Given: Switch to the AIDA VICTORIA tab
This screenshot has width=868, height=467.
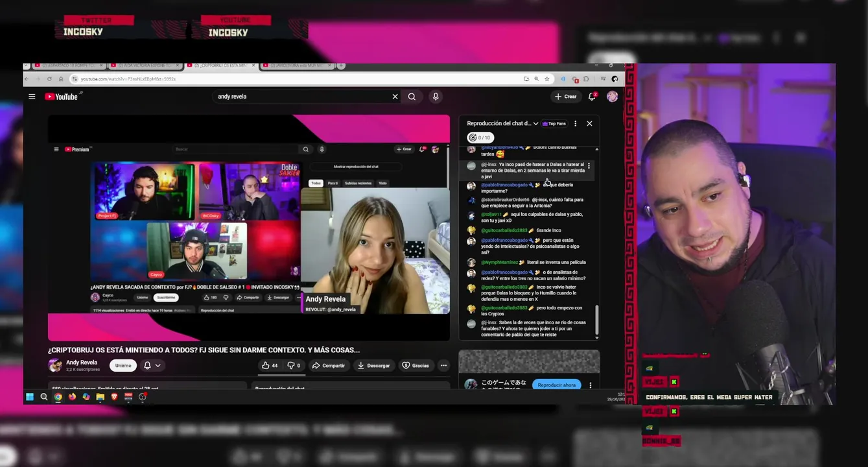Looking at the screenshot, I should [x=145, y=66].
